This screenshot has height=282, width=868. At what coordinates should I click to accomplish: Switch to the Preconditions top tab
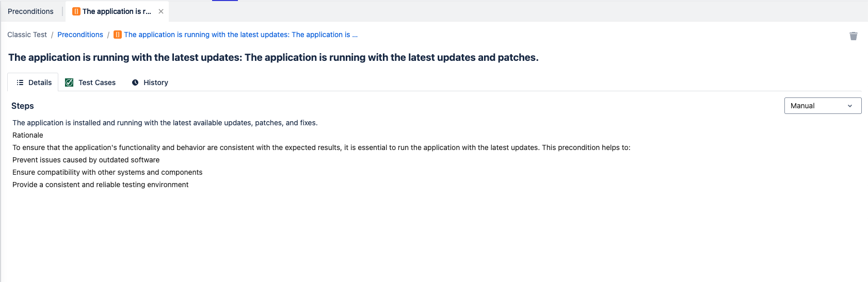(x=30, y=11)
